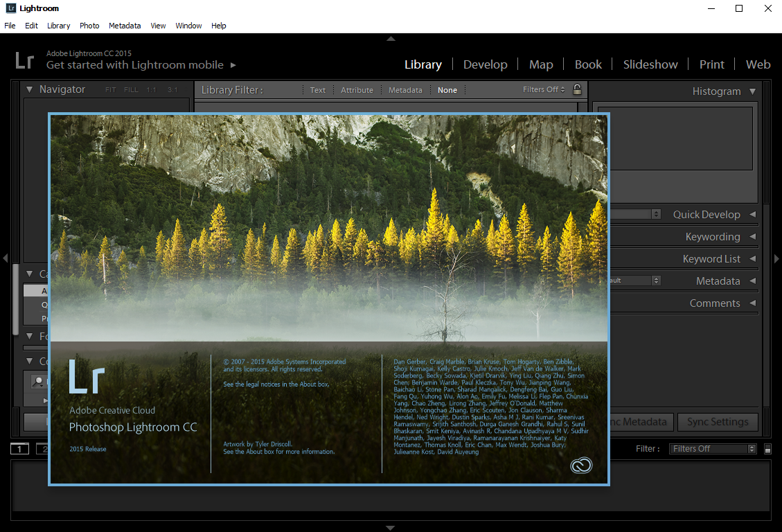Open the Help menu

click(218, 26)
